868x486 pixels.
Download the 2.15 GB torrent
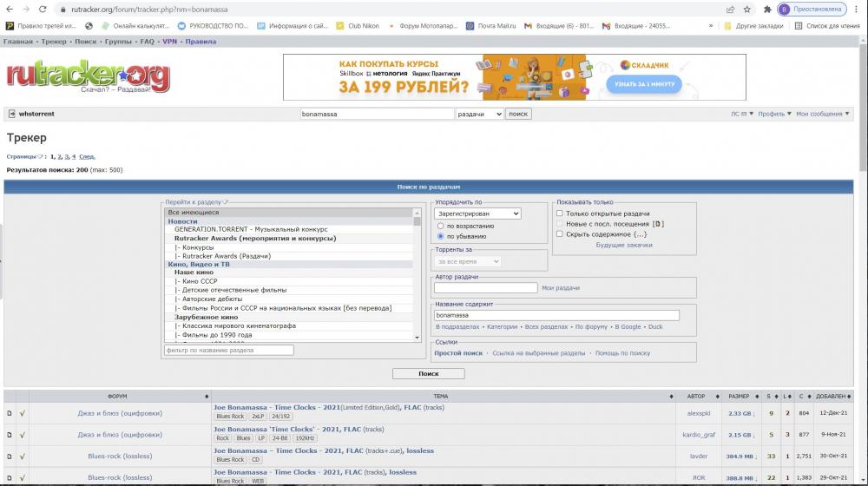pos(741,435)
